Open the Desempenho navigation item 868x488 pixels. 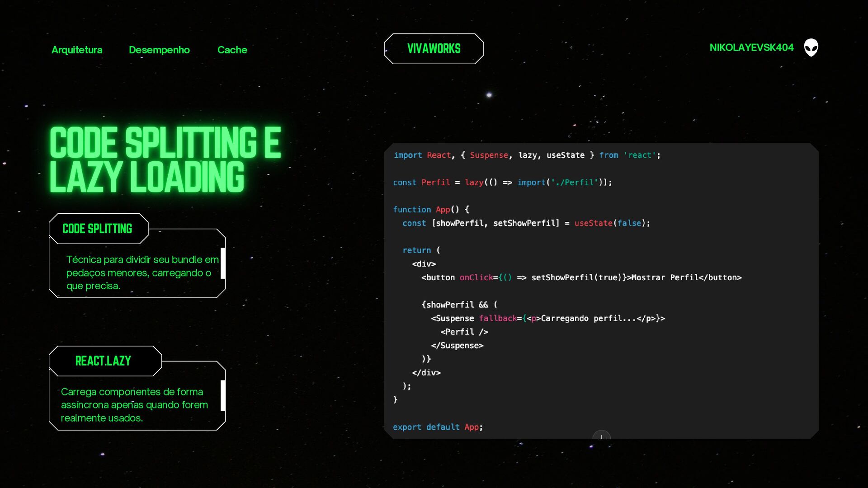coord(159,50)
